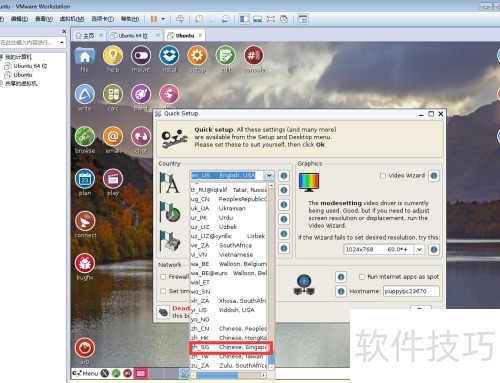
Task: Select zh_HK Chinese Hong Kong locale
Action: 229,338
